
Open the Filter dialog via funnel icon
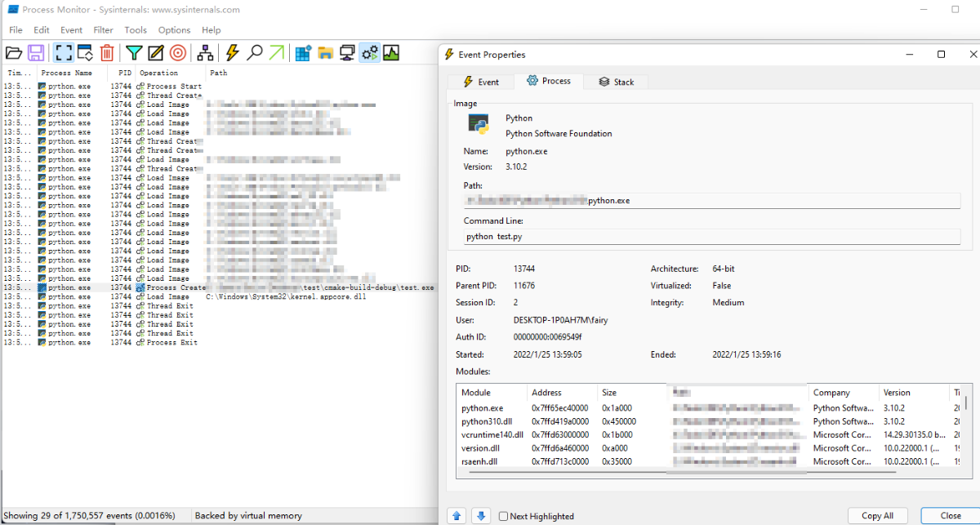134,53
